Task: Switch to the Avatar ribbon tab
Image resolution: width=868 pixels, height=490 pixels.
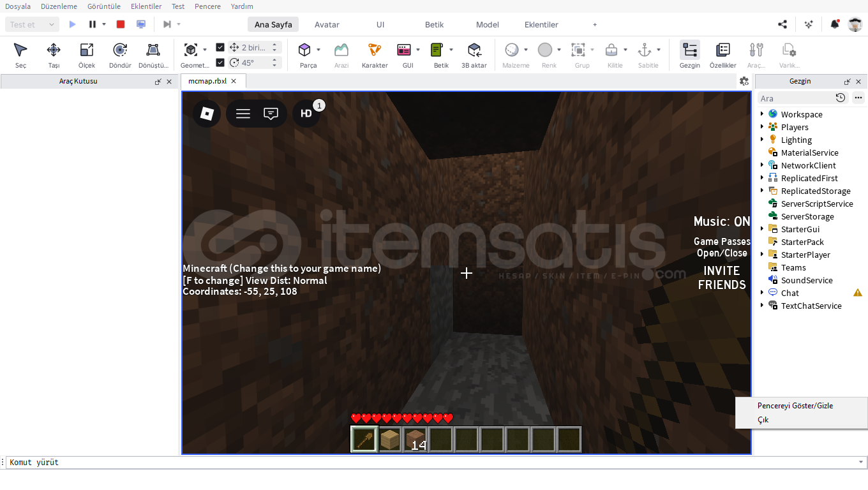Action: (327, 24)
